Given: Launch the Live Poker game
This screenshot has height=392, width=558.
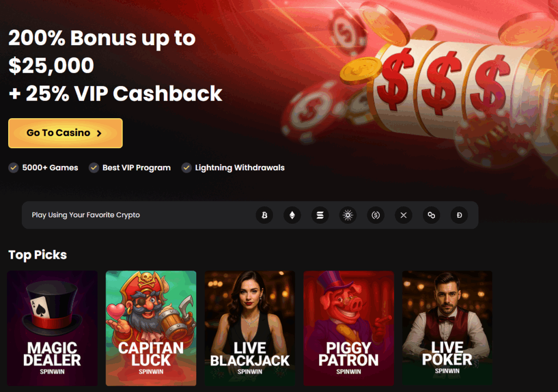Looking at the screenshot, I should pyautogui.click(x=447, y=328).
